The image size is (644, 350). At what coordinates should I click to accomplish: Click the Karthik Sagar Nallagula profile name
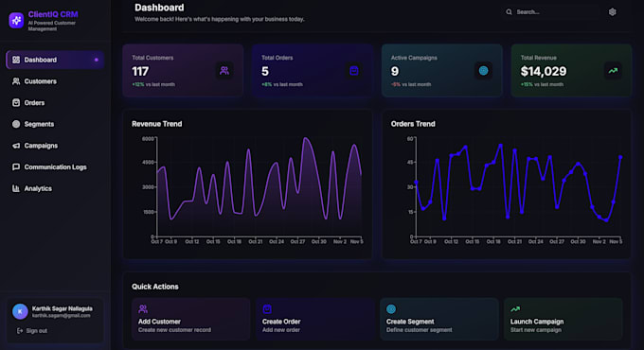click(x=62, y=308)
